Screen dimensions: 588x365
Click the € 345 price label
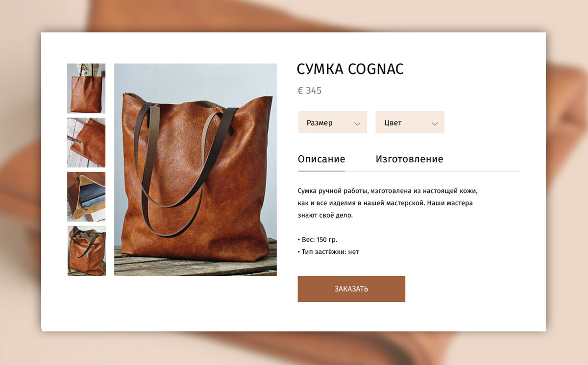point(309,91)
